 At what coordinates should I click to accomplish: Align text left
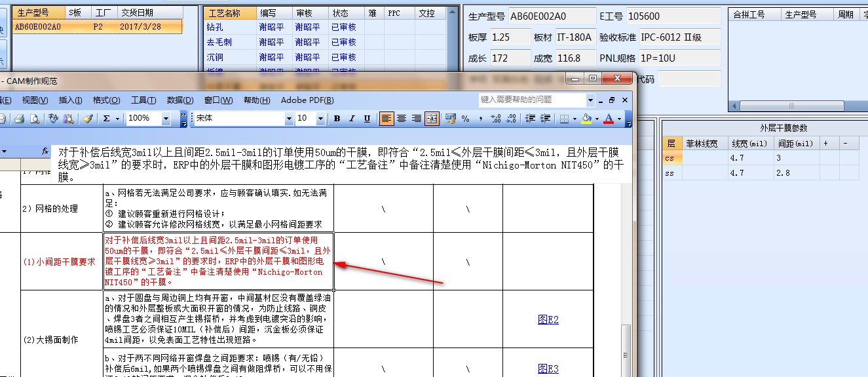[387, 119]
